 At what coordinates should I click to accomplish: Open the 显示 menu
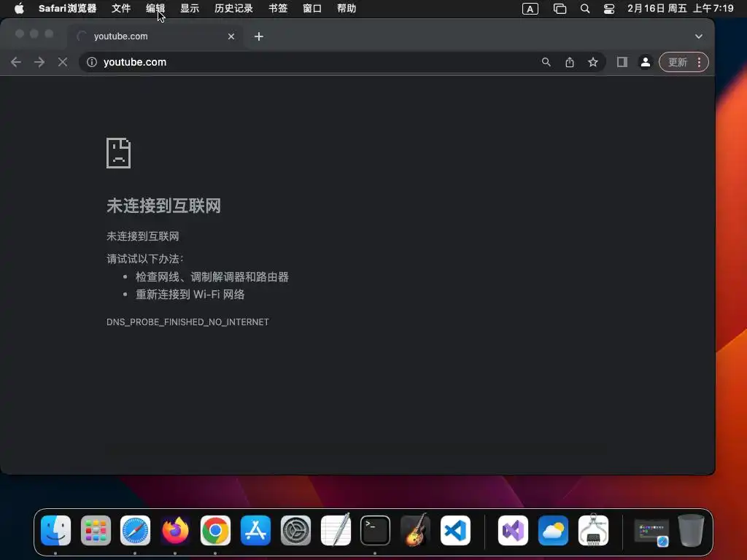pos(190,9)
